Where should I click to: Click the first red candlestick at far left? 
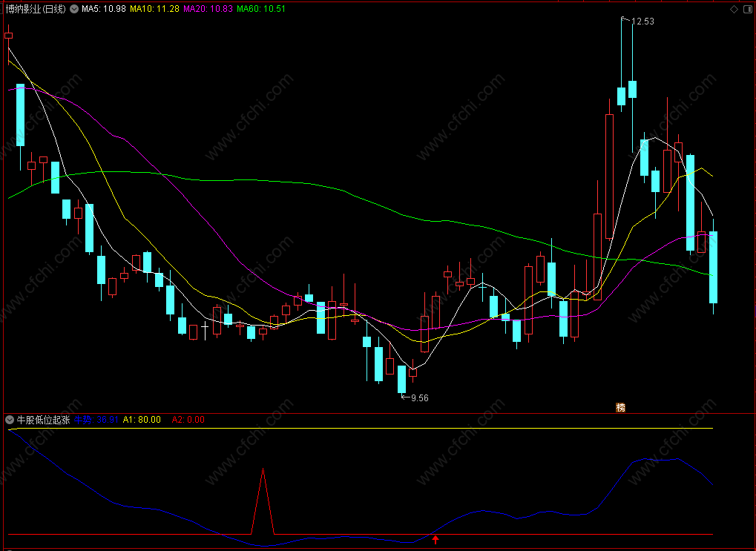click(8, 36)
